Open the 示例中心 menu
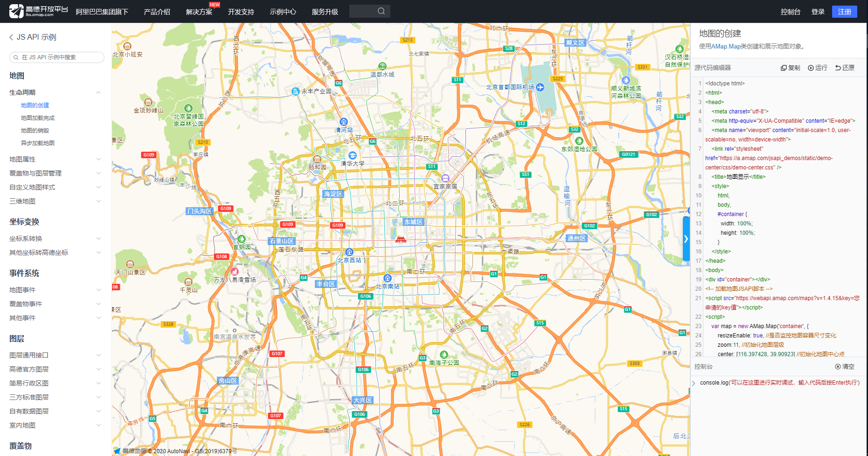868x456 pixels. 283,12
